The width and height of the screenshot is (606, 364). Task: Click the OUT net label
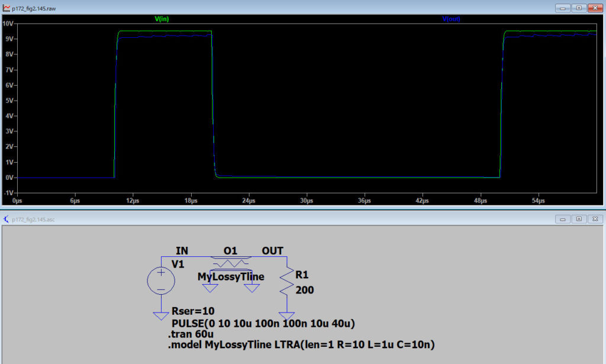click(x=272, y=251)
